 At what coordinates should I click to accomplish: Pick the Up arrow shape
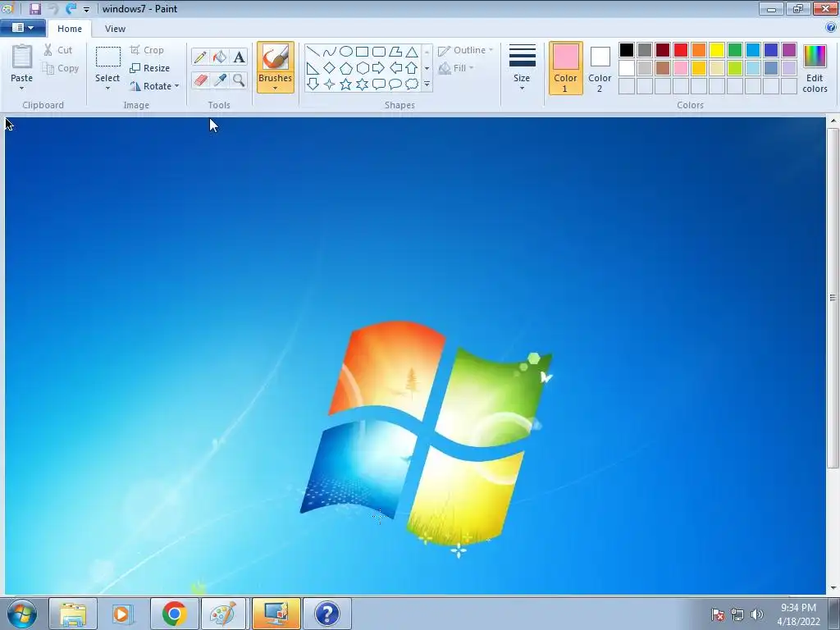click(412, 68)
